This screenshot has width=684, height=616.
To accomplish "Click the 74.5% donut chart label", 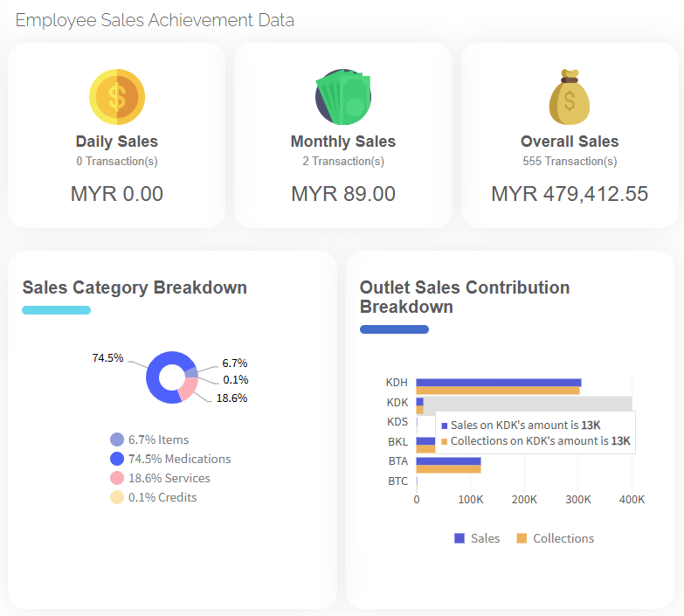I will click(x=107, y=358).
